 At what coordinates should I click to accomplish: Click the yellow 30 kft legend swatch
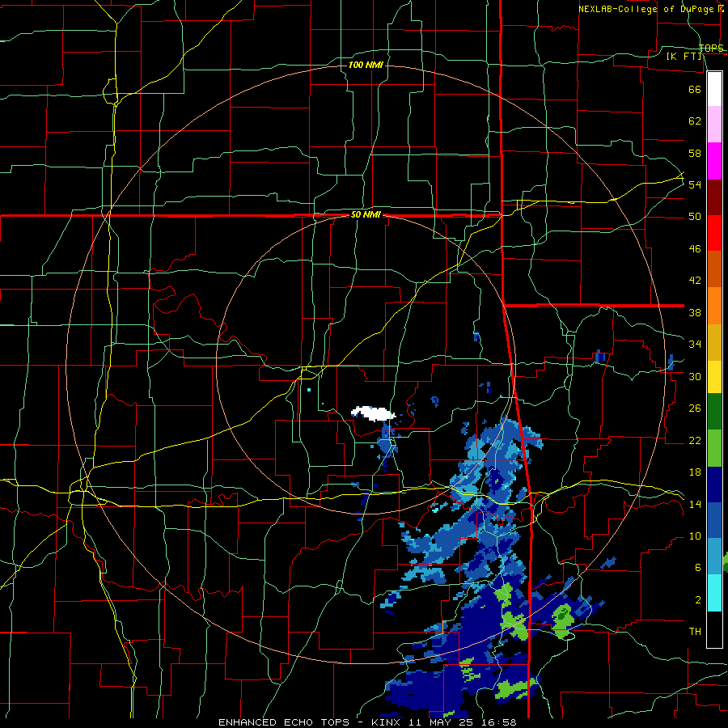click(x=714, y=377)
